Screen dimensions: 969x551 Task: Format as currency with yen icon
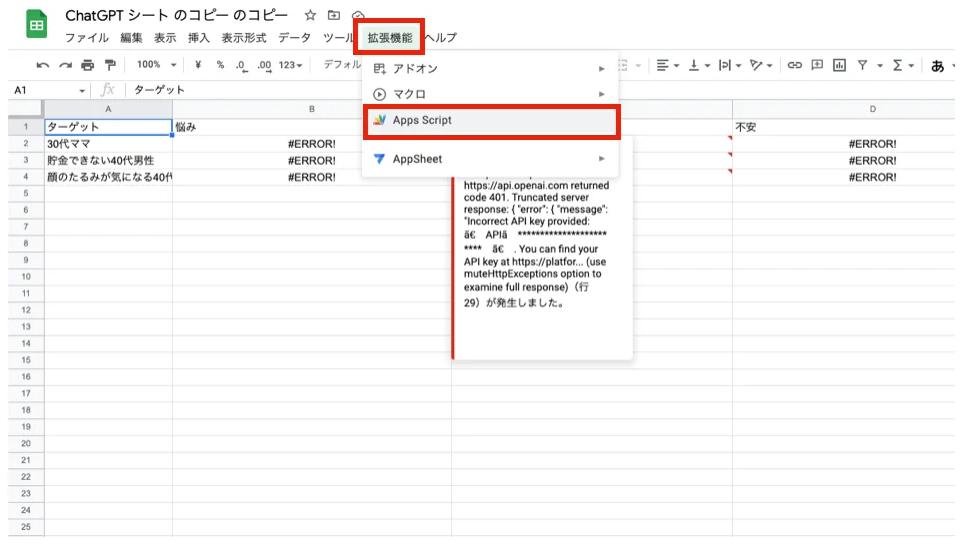[198, 65]
